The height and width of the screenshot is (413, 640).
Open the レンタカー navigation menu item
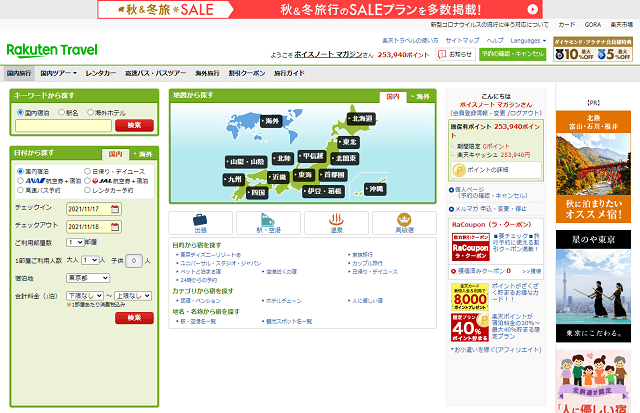[x=100, y=74]
